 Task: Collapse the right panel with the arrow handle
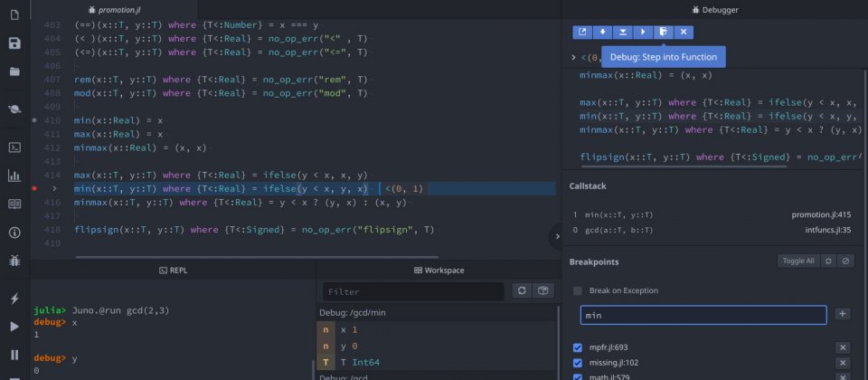(x=556, y=236)
